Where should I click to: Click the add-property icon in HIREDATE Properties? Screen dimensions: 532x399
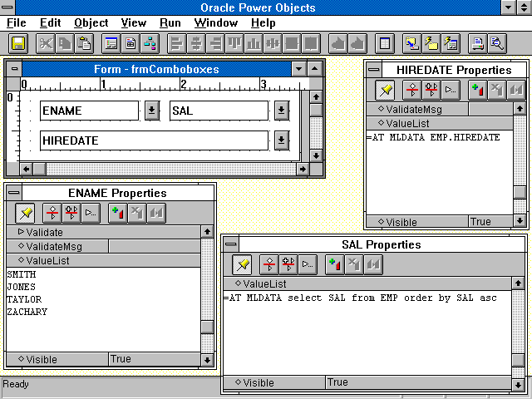pyautogui.click(x=478, y=90)
